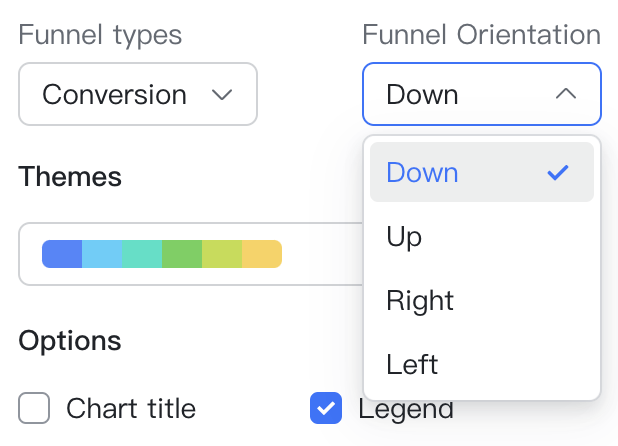Click the lime theme color swatch
This screenshot has height=446, width=618.
pyautogui.click(x=222, y=254)
